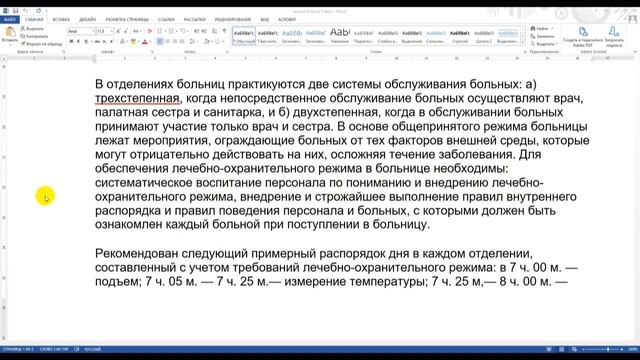Switch to the ДИЗАЙН ribbon tab
640x360 pixels.
coord(87,19)
